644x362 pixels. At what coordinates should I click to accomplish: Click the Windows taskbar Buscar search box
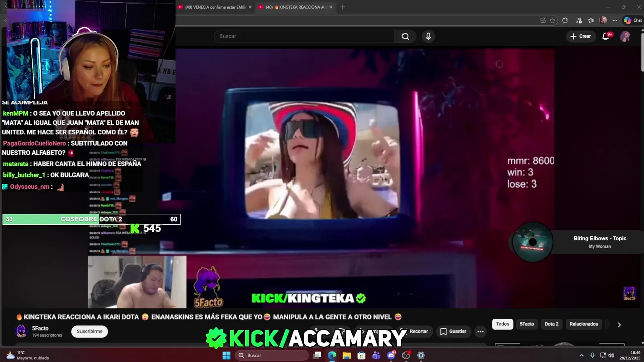[272, 355]
